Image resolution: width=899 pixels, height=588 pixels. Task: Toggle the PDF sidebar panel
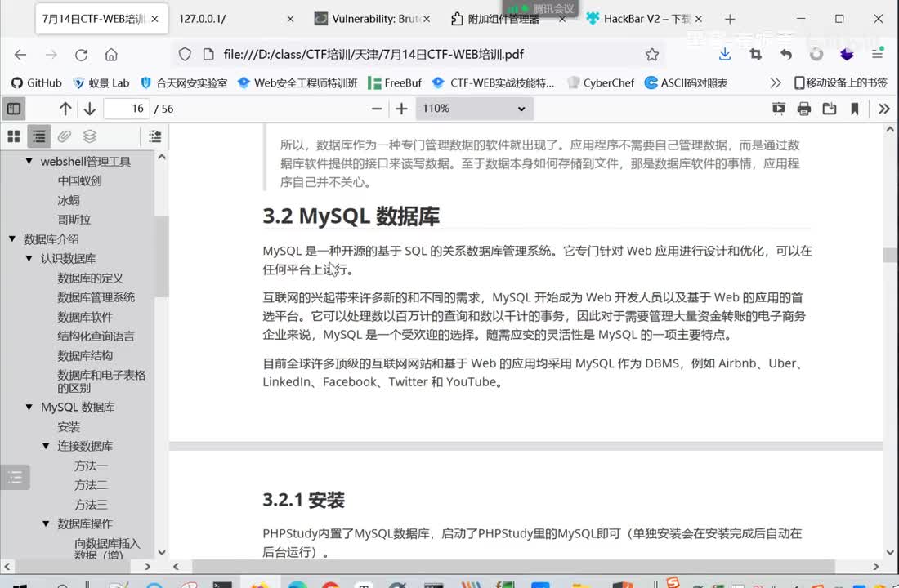coord(14,109)
